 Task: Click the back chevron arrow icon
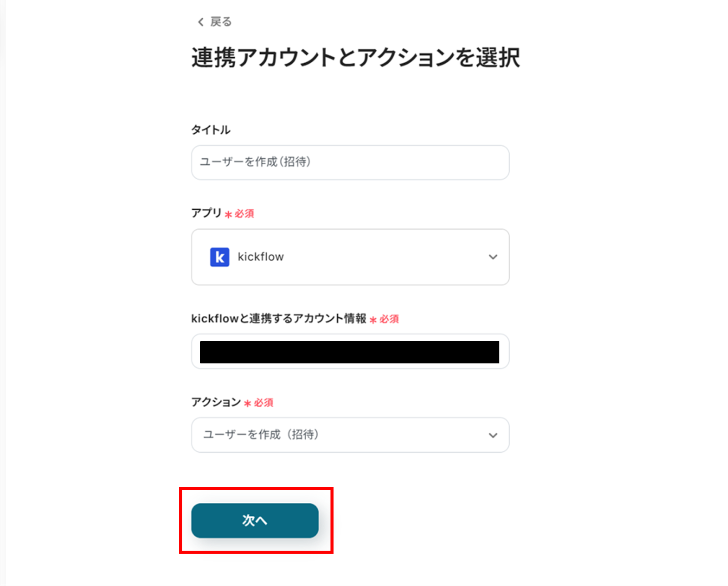point(201,22)
